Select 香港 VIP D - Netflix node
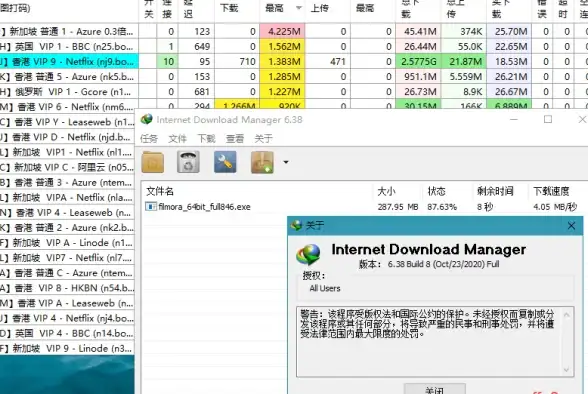The height and width of the screenshot is (394, 588). (67, 137)
